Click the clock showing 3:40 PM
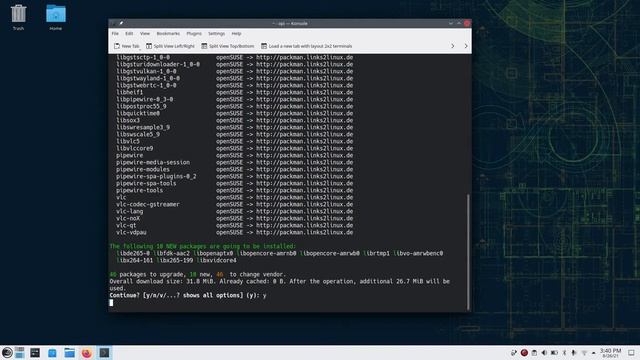The width and height of the screenshot is (640, 360). tap(610, 353)
